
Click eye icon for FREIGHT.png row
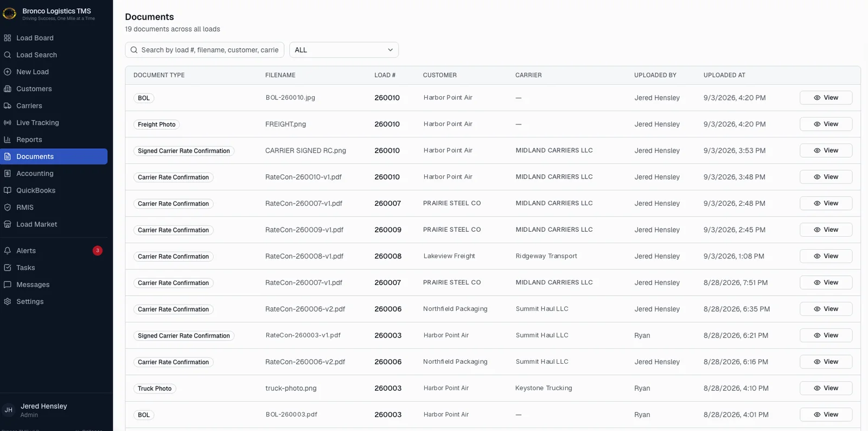[817, 124]
